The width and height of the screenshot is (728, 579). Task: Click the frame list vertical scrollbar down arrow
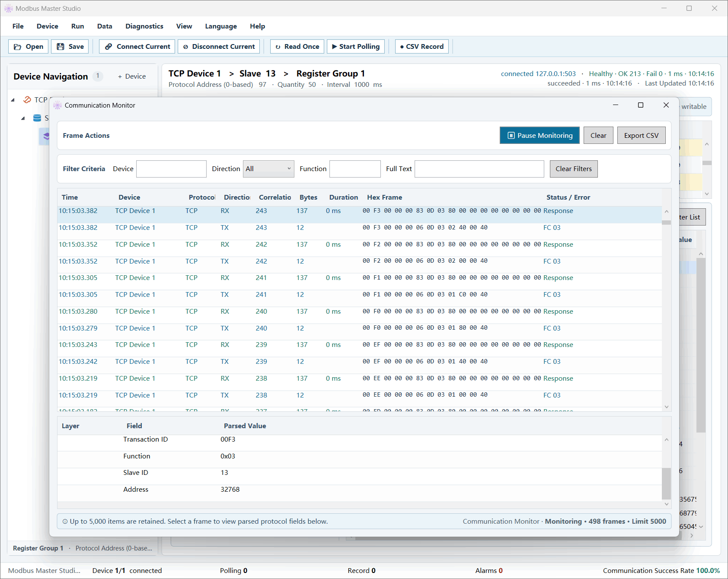point(666,407)
